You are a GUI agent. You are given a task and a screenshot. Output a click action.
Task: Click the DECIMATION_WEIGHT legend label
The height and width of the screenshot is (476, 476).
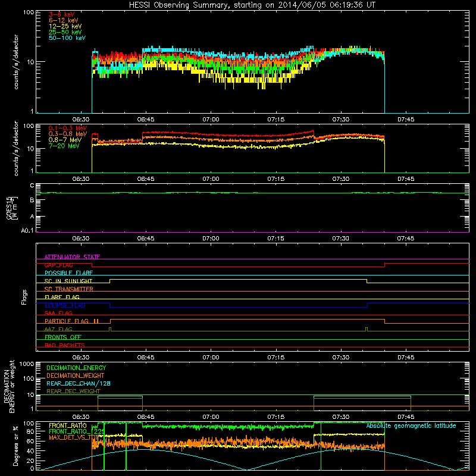pyautogui.click(x=76, y=375)
